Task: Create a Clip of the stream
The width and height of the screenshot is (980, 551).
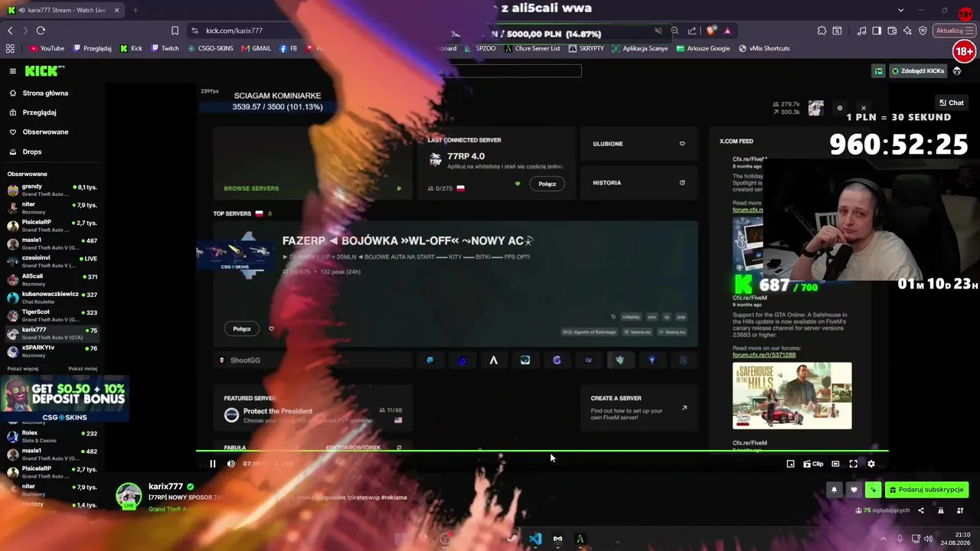Action: [x=813, y=464]
